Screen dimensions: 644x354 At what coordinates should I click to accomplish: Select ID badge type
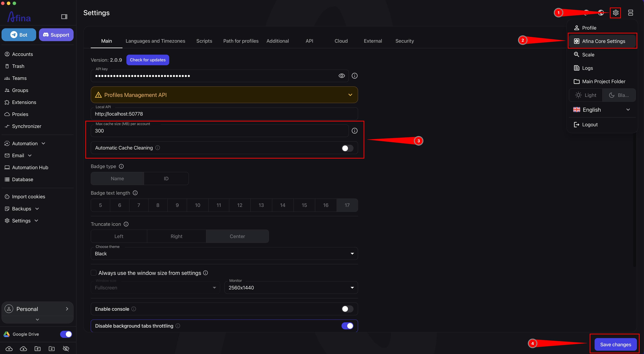click(x=166, y=178)
